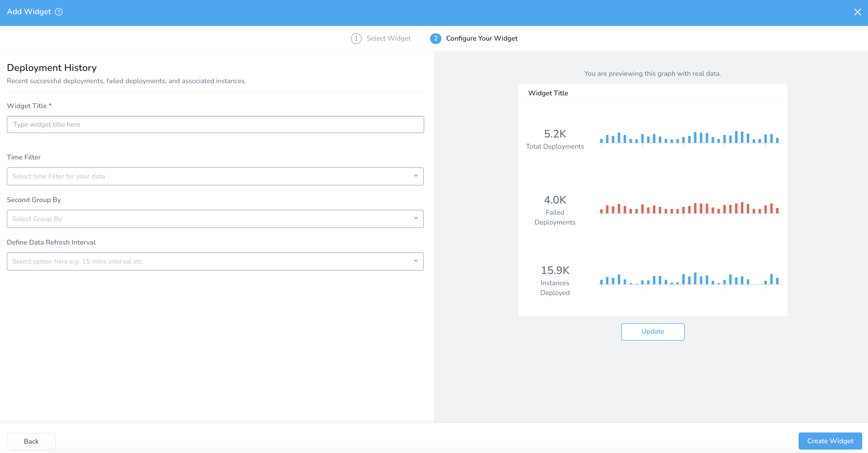Click the 15.9K instances deployed value
868x453 pixels.
[555, 270]
